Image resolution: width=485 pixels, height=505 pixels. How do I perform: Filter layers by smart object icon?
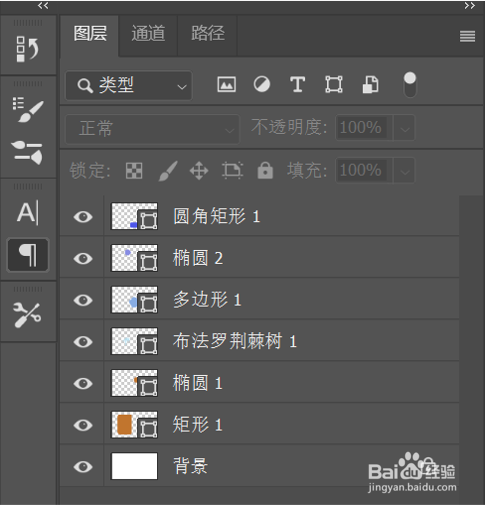tap(370, 84)
